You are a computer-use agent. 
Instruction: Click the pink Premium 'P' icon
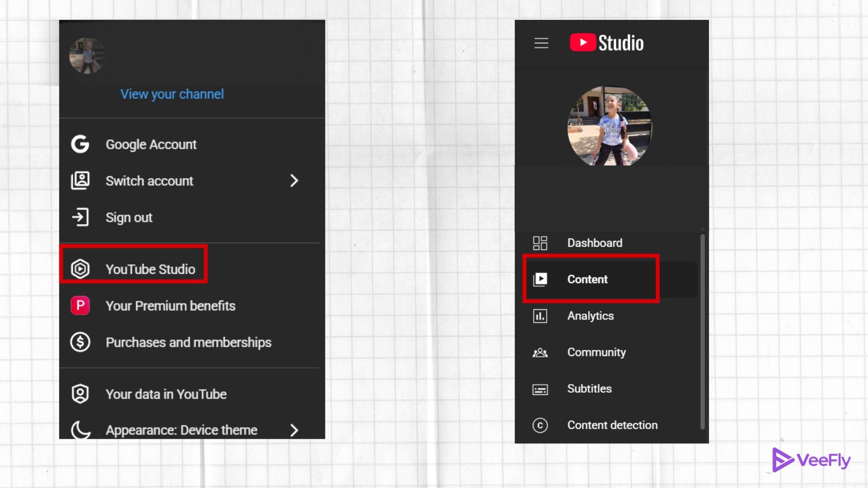pyautogui.click(x=80, y=305)
